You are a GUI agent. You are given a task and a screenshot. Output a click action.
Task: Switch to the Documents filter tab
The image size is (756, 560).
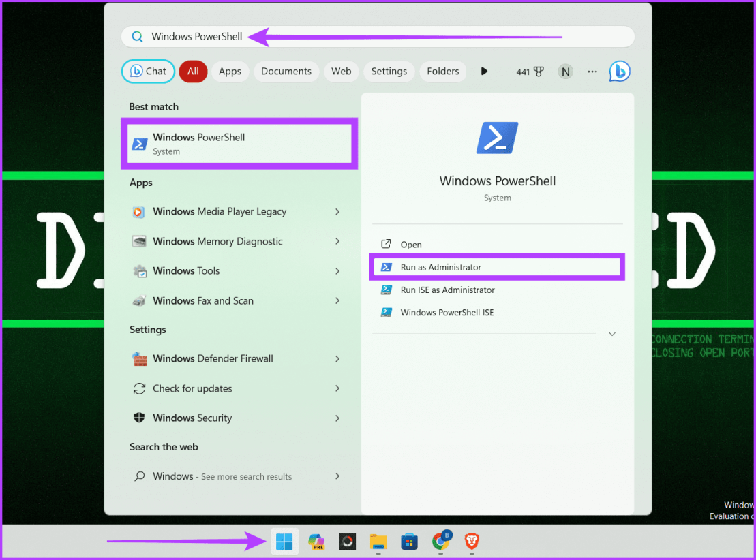(286, 71)
